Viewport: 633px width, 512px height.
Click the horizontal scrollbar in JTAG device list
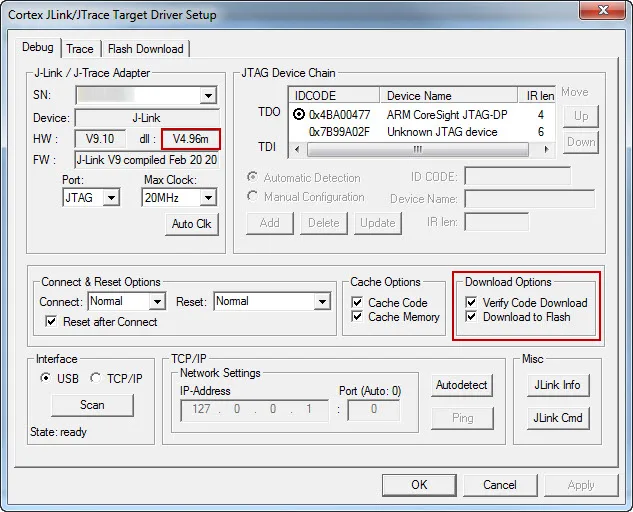tap(420, 150)
